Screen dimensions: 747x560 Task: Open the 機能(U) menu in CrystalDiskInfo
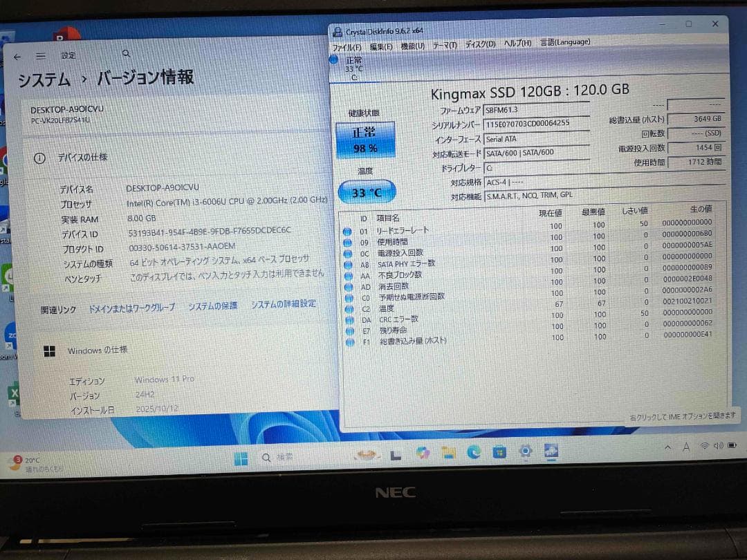[x=412, y=43]
